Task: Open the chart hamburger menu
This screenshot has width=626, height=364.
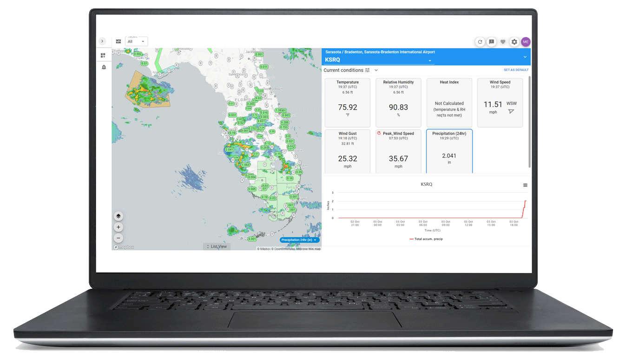Action: click(525, 185)
